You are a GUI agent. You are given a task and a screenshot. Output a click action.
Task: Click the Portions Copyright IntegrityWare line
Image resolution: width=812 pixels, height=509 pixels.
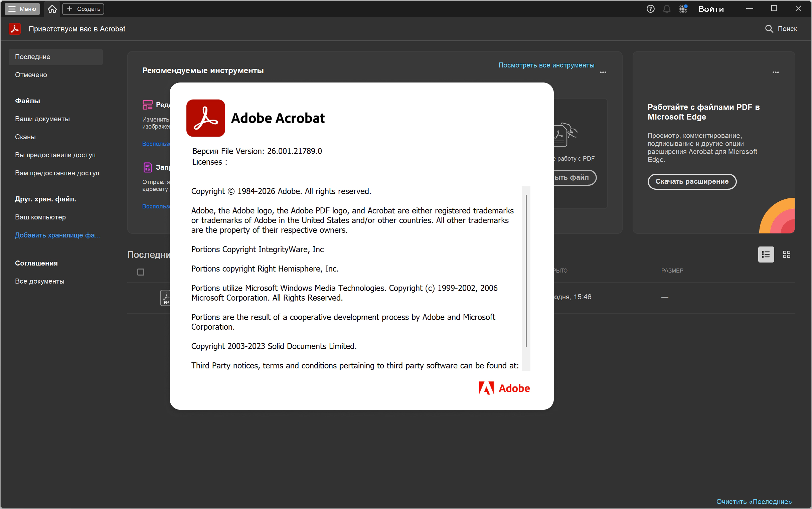[258, 249]
